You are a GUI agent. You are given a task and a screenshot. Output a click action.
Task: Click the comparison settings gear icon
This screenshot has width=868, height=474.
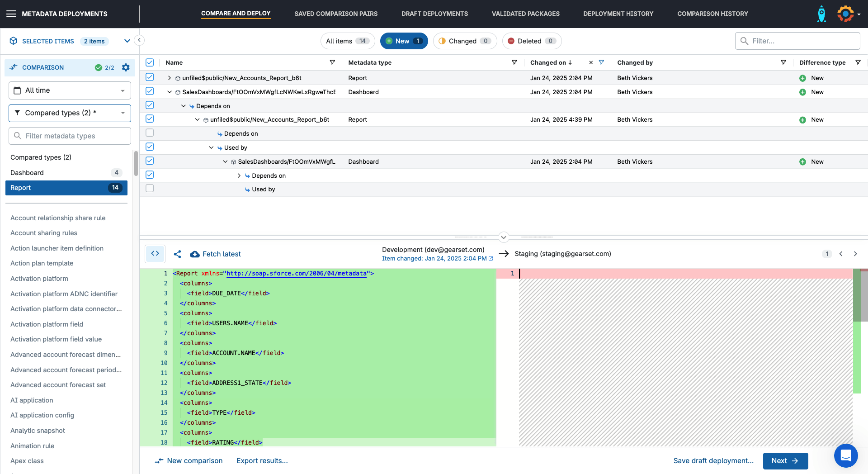(126, 67)
